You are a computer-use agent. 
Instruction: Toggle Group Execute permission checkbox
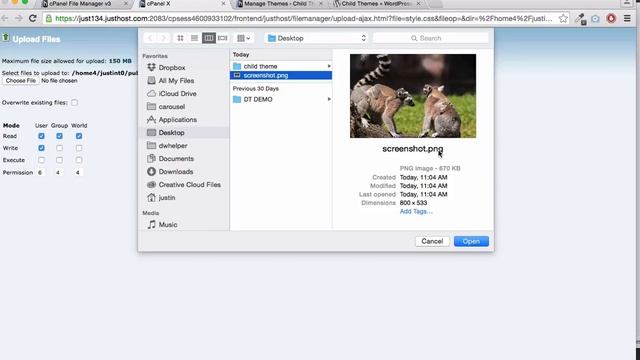tap(60, 160)
